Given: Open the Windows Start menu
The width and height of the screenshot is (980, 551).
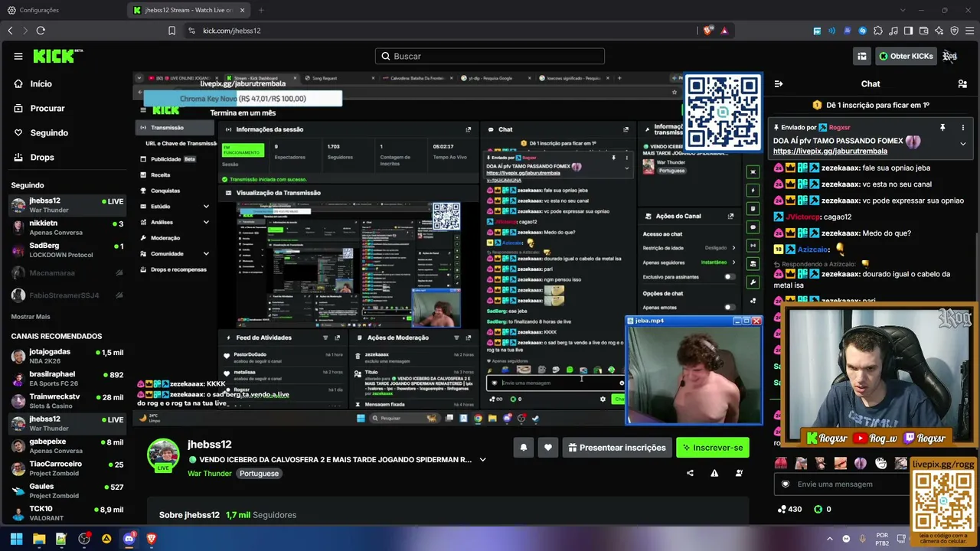Looking at the screenshot, I should point(16,539).
